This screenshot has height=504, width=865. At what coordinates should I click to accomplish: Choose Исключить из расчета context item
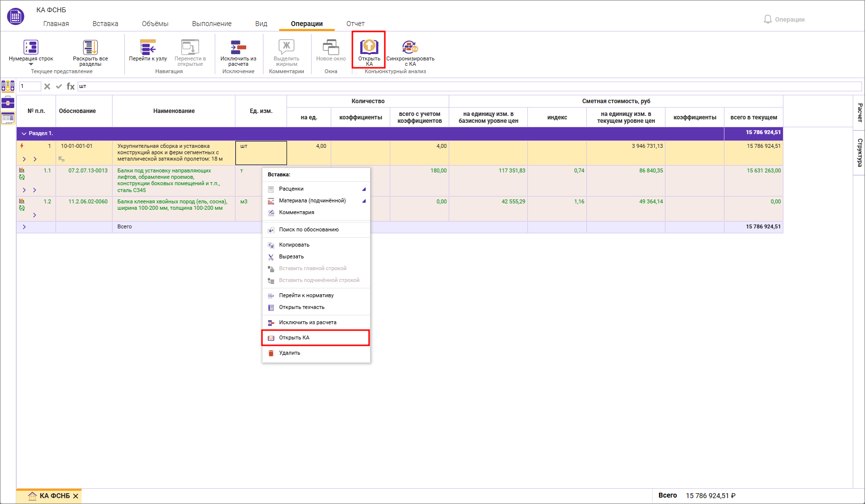tap(316, 322)
